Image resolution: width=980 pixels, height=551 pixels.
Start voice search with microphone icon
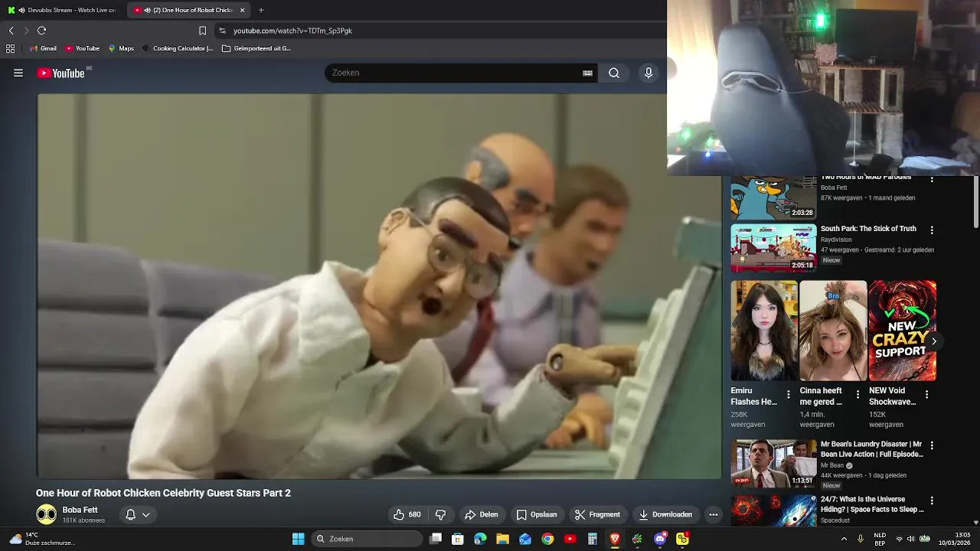point(648,73)
